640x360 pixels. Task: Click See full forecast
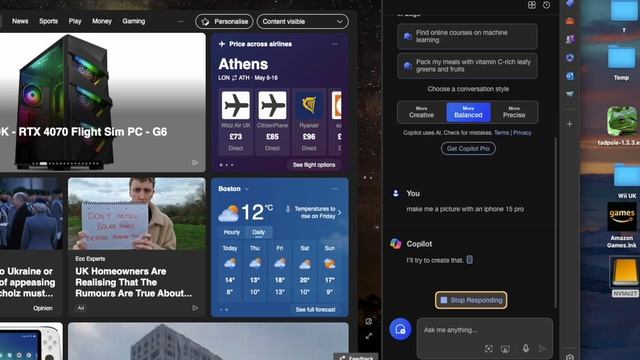(316, 310)
